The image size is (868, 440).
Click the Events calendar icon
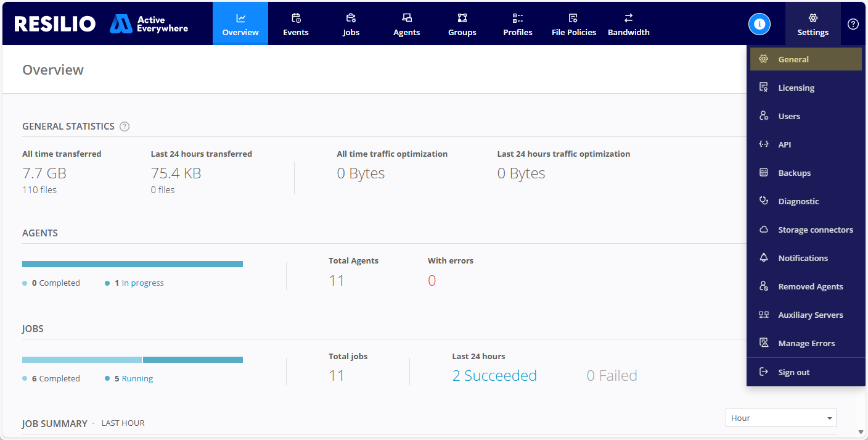[296, 18]
